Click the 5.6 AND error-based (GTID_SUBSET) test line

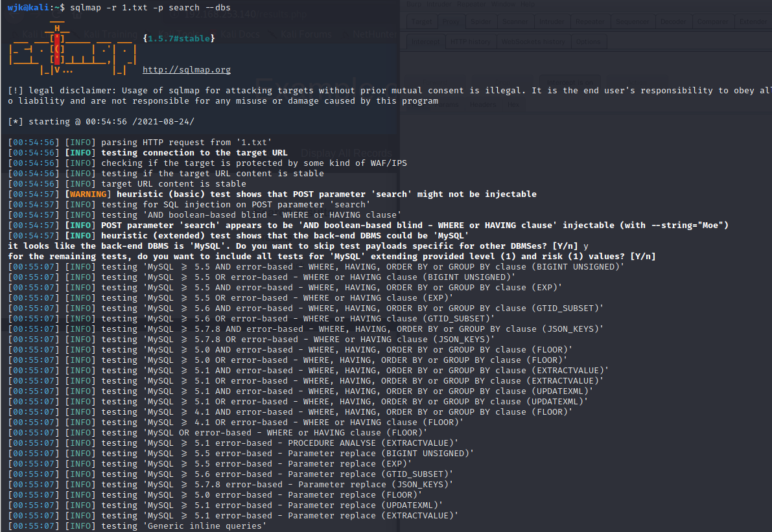pyautogui.click(x=306, y=308)
